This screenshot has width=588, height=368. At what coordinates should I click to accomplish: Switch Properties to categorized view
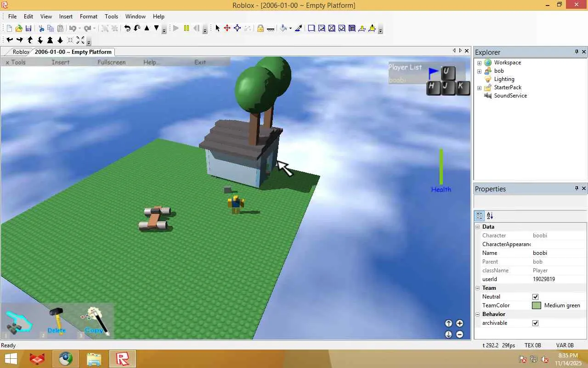click(480, 215)
